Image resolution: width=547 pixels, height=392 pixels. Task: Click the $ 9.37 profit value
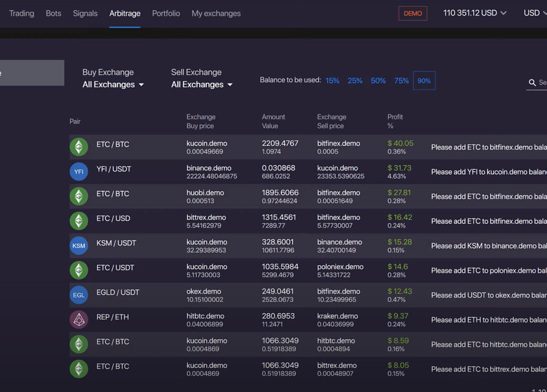coord(397,316)
